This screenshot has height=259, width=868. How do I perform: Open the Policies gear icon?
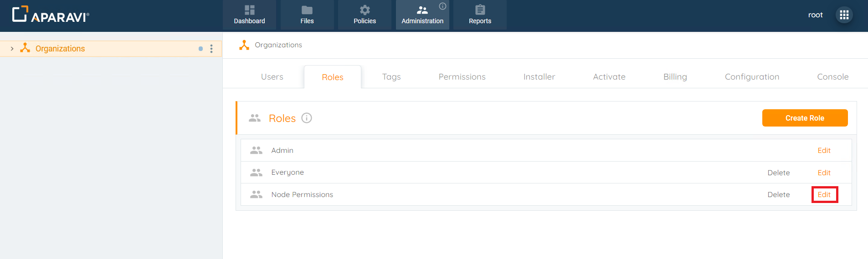(365, 10)
